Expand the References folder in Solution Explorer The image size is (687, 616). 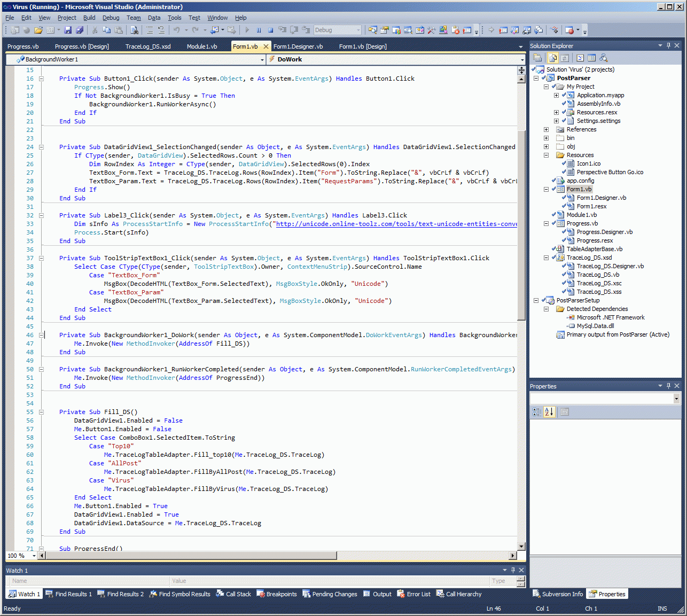pyautogui.click(x=546, y=129)
